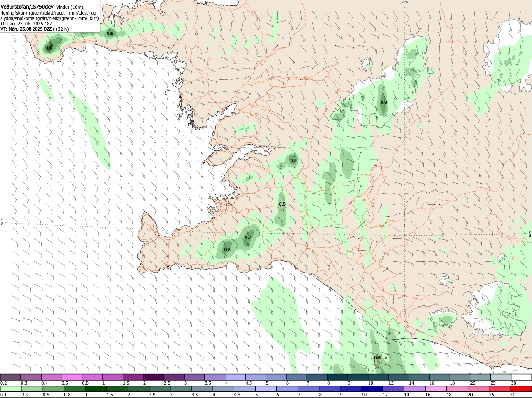Click the '0.5' value on the small island off the south coast
The width and height of the screenshot is (532, 398).
[x=377, y=358]
